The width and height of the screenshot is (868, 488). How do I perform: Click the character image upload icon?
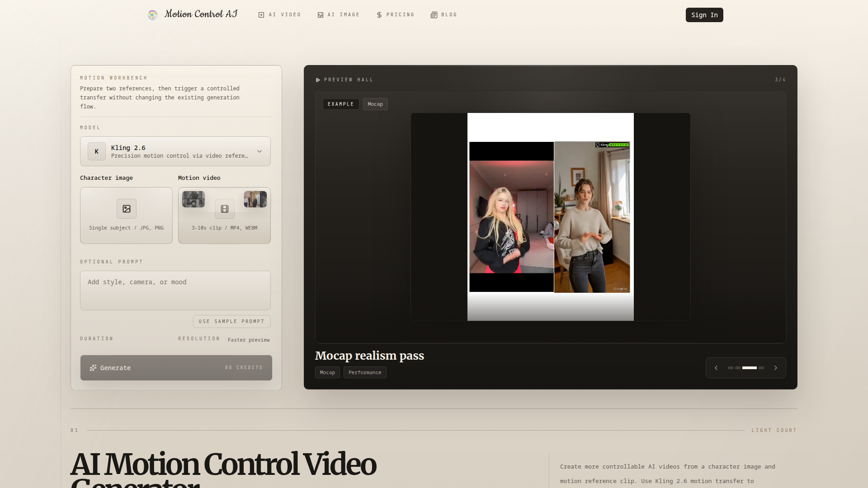click(127, 209)
